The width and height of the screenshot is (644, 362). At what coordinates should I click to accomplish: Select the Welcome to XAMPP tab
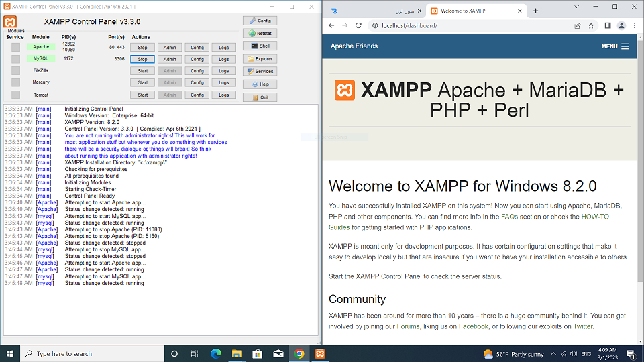coord(476,11)
